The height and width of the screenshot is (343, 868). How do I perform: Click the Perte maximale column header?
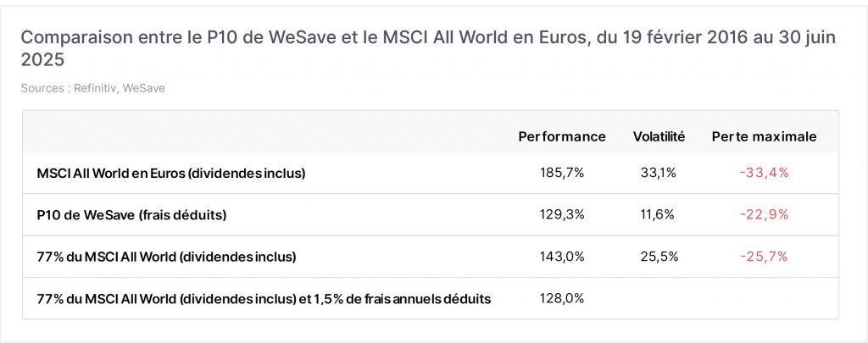coord(764,136)
